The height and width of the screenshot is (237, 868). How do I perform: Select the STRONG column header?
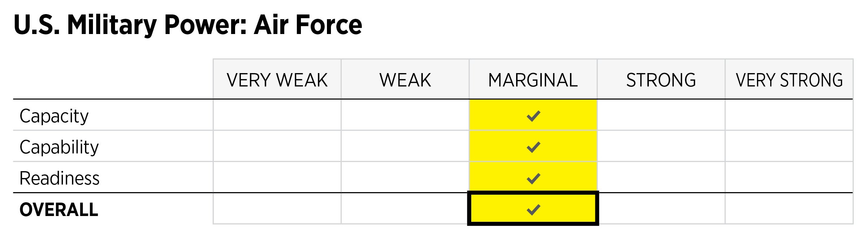[x=661, y=80]
